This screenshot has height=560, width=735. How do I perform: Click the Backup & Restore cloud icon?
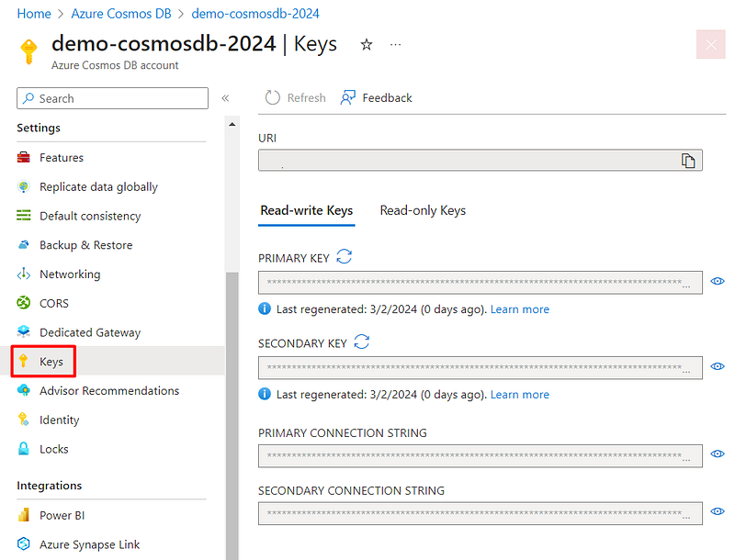pos(24,244)
